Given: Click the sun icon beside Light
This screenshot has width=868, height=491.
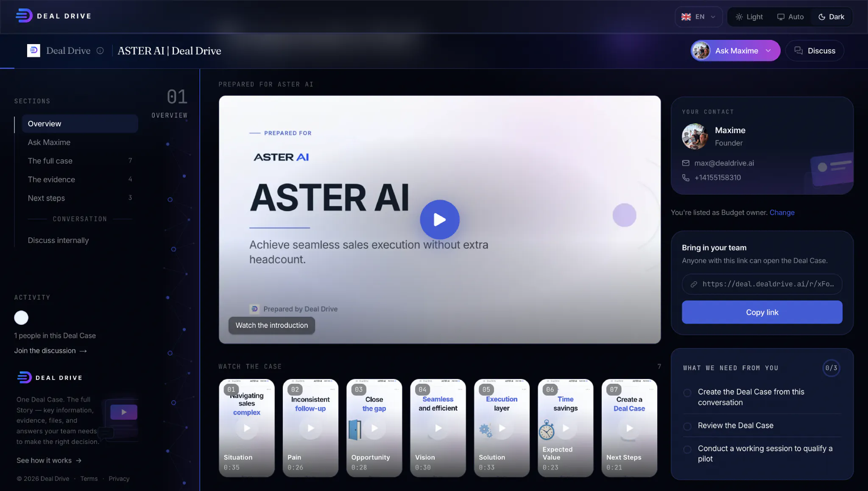Looking at the screenshot, I should tap(739, 17).
